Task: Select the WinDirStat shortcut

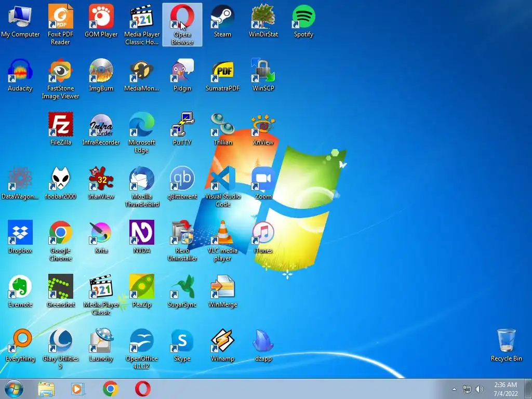Action: [x=263, y=21]
